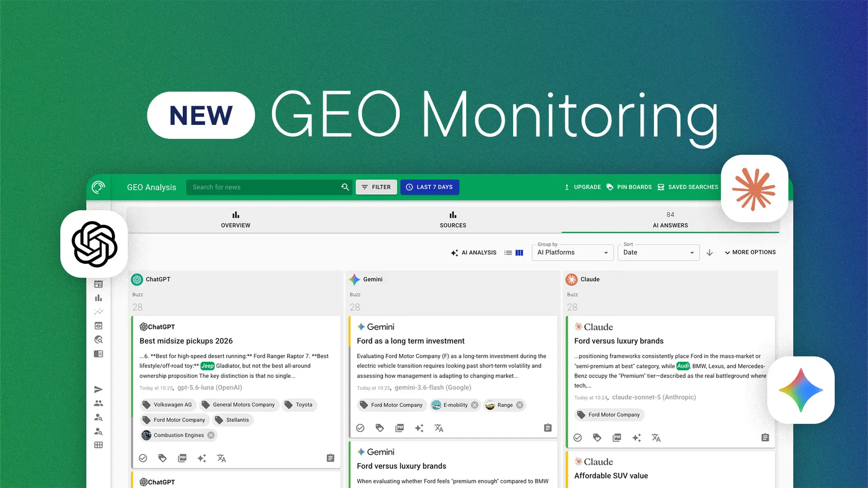Select the Gemini column header
This screenshot has width=868, height=488.
(366, 279)
